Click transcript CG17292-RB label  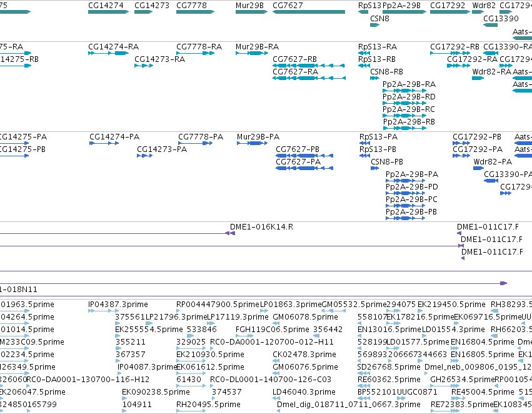[x=454, y=46]
